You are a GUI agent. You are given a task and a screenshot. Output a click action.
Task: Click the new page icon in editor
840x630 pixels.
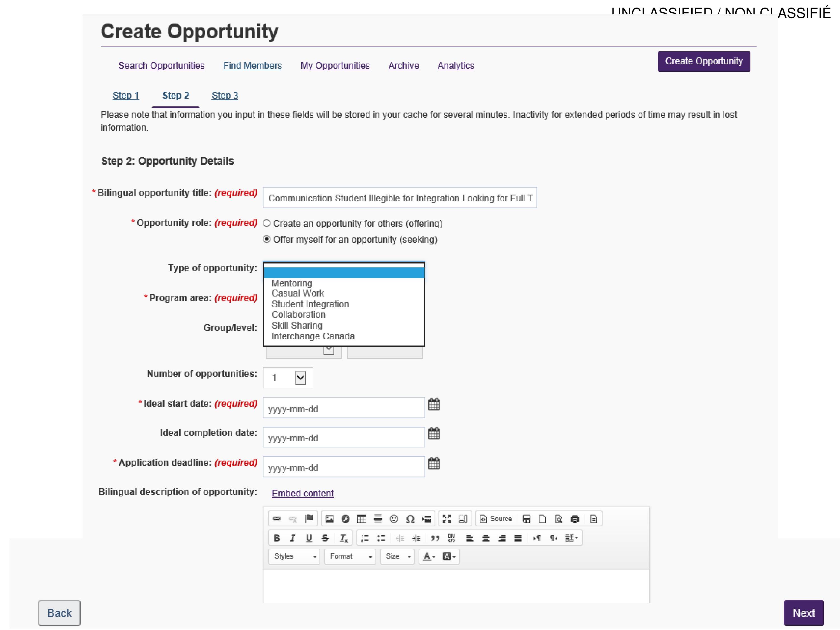pos(542,519)
